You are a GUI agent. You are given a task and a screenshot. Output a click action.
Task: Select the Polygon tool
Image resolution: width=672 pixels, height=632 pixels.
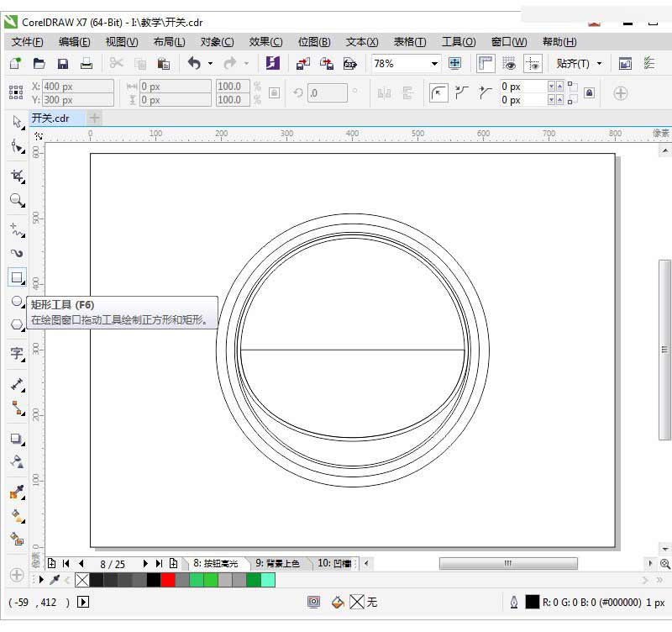pos(17,324)
